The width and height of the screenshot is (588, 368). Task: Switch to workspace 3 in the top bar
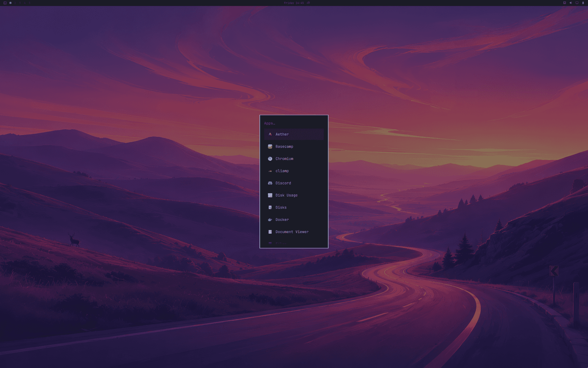point(20,3)
